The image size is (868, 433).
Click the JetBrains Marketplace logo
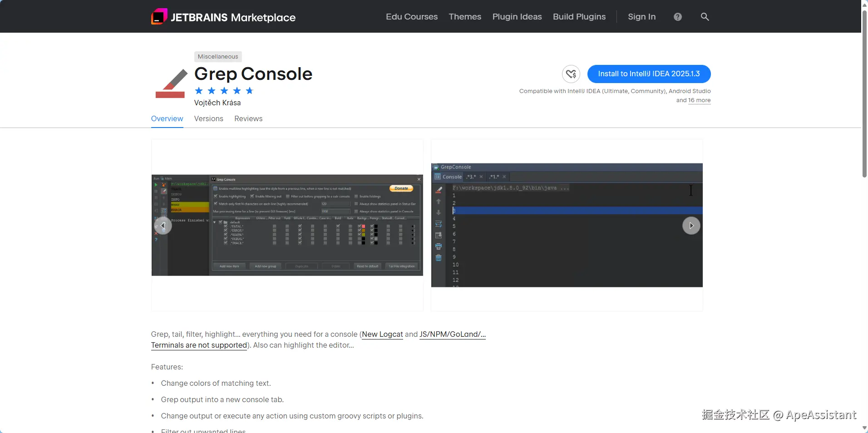[x=223, y=17]
